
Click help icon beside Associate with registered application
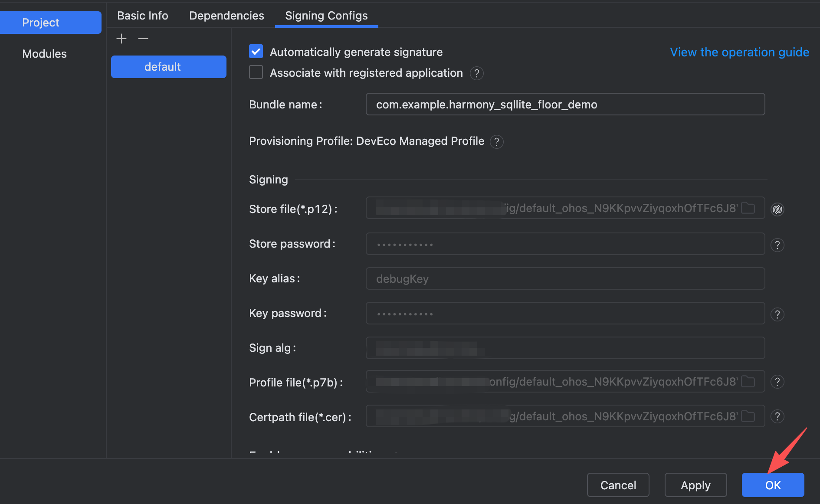click(x=476, y=73)
